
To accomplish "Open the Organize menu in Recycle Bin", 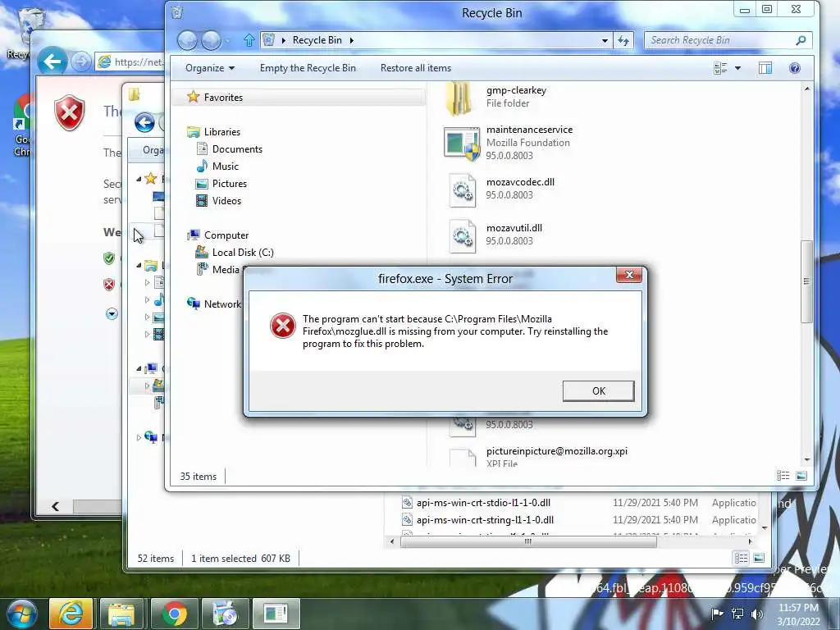I will pyautogui.click(x=210, y=68).
